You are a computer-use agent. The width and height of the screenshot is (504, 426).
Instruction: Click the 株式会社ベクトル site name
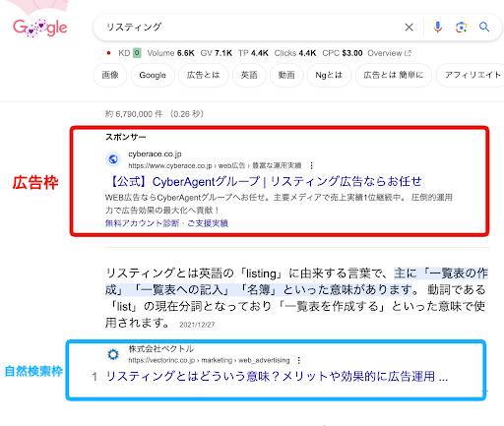pos(160,348)
